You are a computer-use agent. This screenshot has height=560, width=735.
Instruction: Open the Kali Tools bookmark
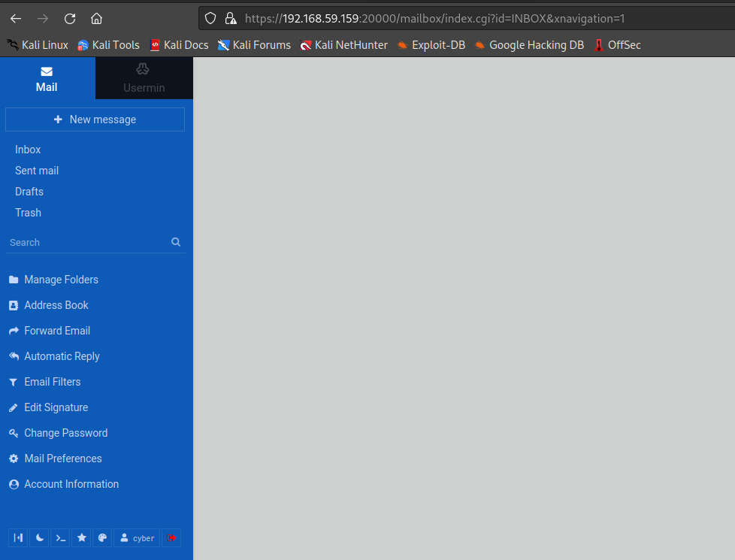108,44
